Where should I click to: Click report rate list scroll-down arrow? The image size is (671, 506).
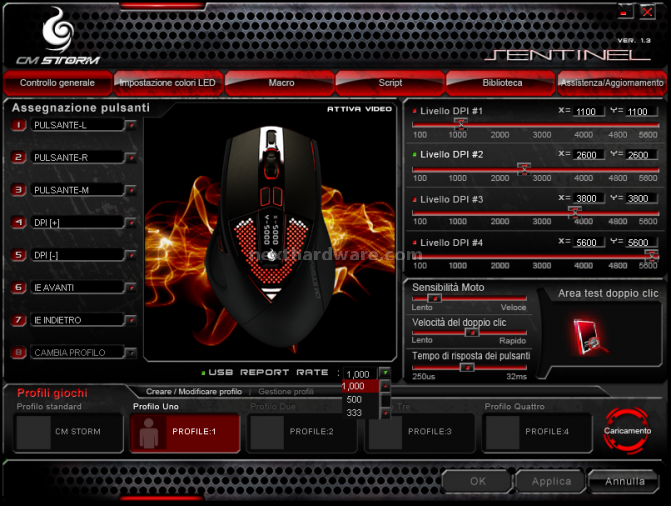385,413
